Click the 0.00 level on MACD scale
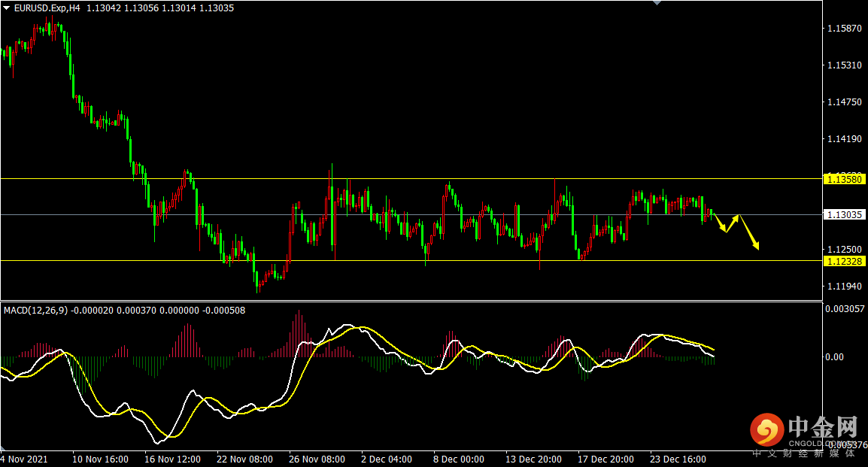The image size is (868, 467). (x=834, y=357)
